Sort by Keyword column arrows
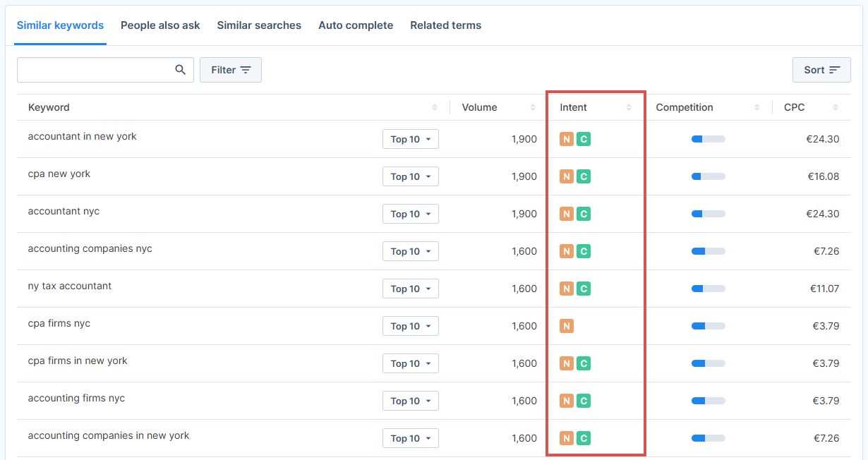Screen dimensions: 868x460 [435, 107]
